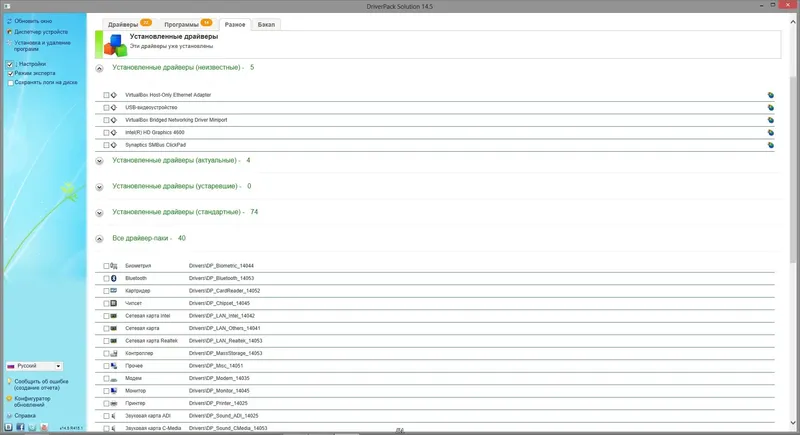
Task: Click Обновить окно link
Action: [x=33, y=21]
